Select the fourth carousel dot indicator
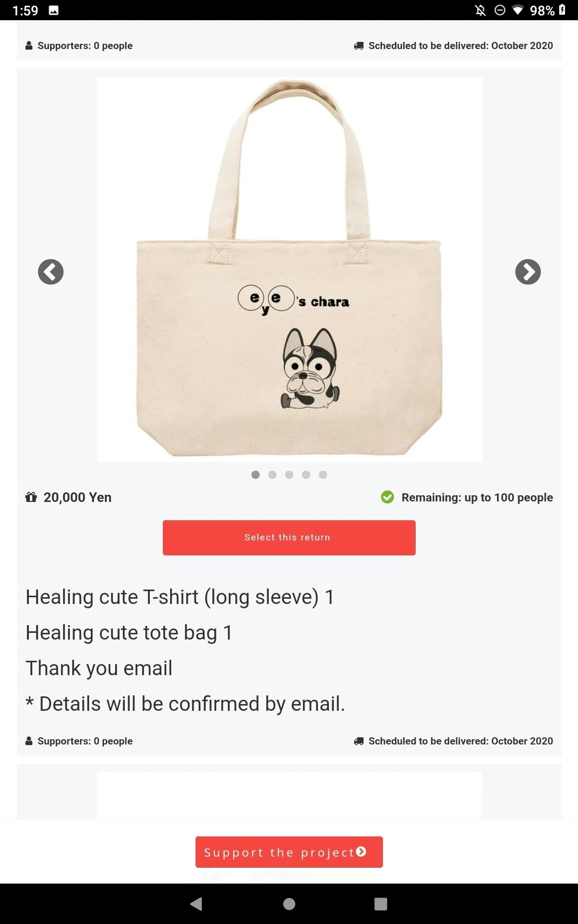 point(306,475)
